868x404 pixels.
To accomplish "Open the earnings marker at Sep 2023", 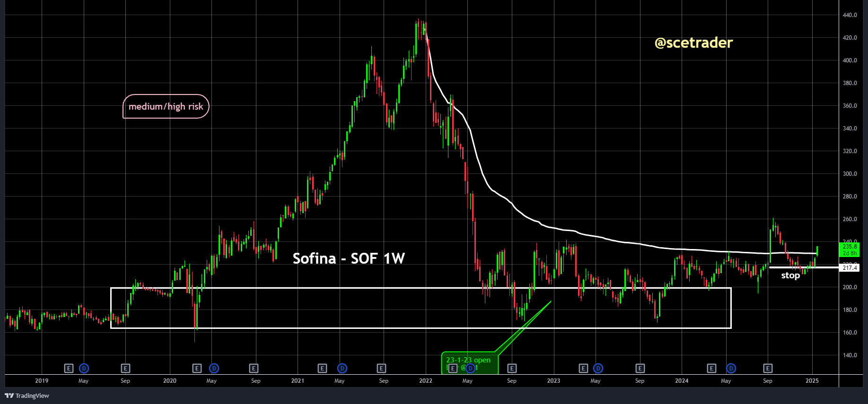I will pyautogui.click(x=640, y=368).
